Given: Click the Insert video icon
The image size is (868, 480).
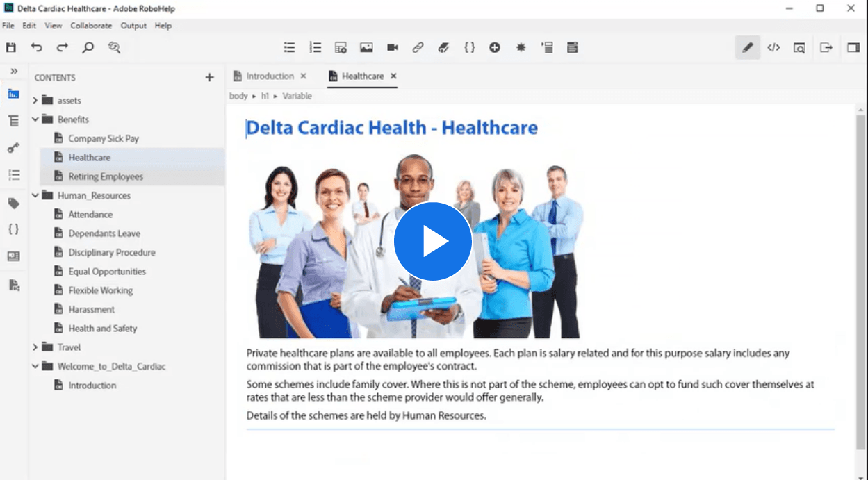Looking at the screenshot, I should click(x=393, y=48).
